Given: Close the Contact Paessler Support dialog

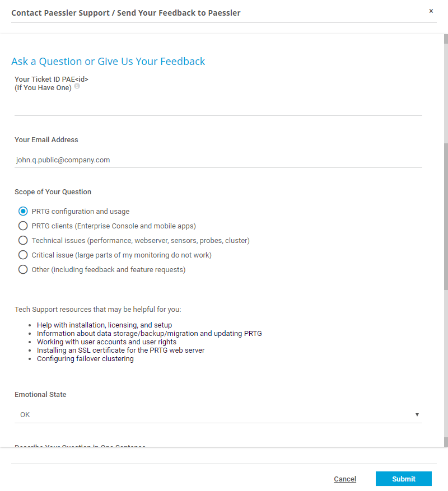Looking at the screenshot, I should (431, 11).
